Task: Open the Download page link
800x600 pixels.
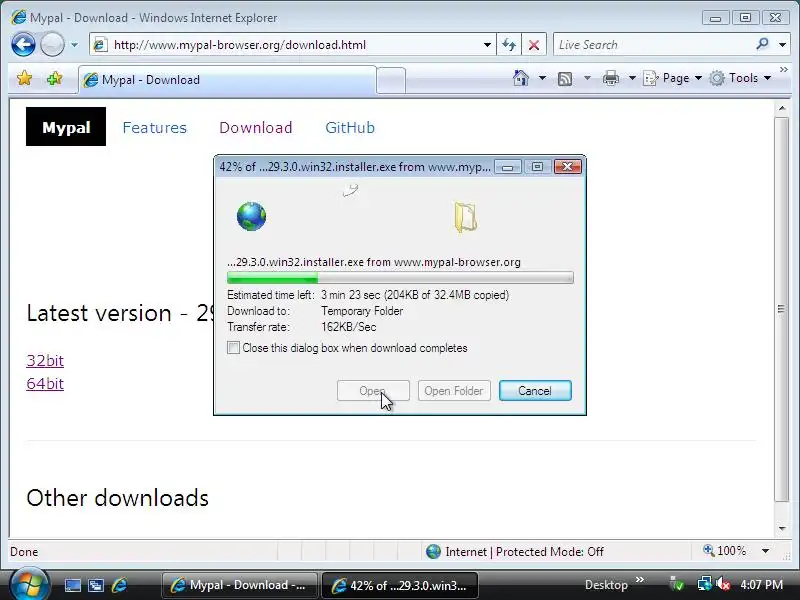Action: (256, 128)
